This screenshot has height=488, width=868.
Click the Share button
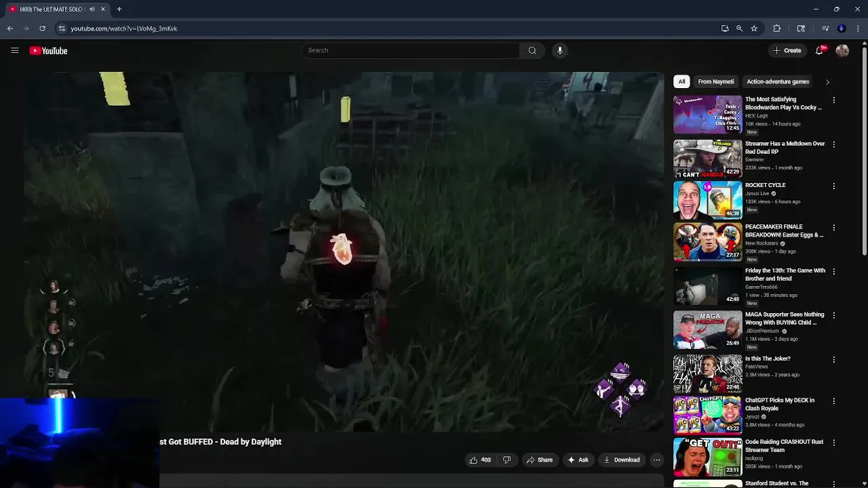tap(540, 460)
